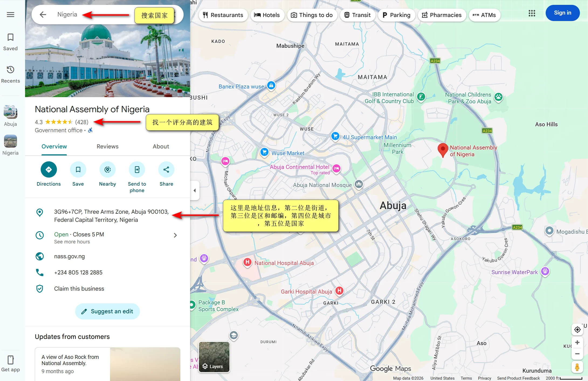
Task: Switch to the Overview tab
Action: [x=54, y=147]
